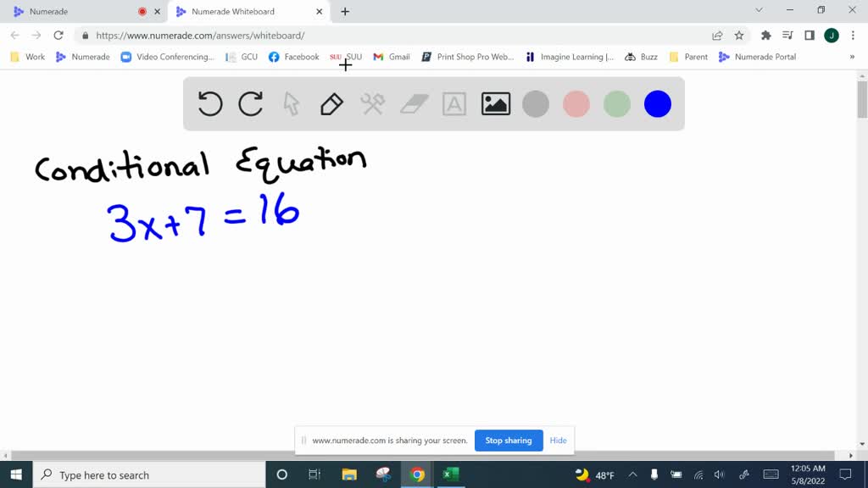Click the Stop sharing button
Image resolution: width=868 pixels, height=488 pixels.
pos(509,441)
